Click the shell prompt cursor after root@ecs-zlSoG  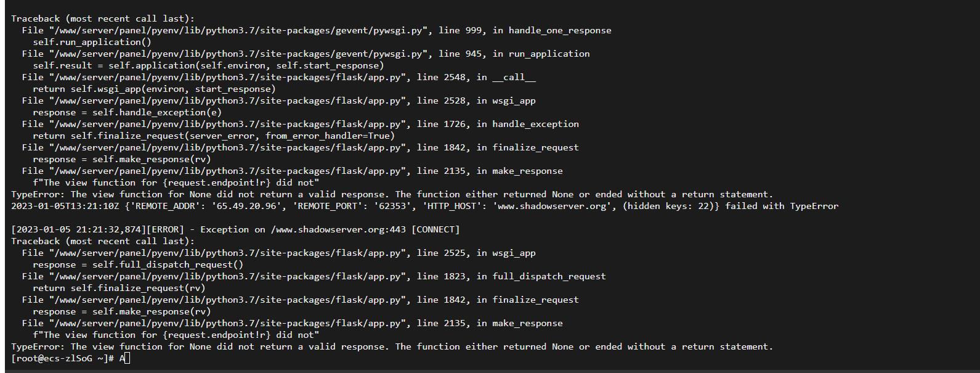(126, 359)
